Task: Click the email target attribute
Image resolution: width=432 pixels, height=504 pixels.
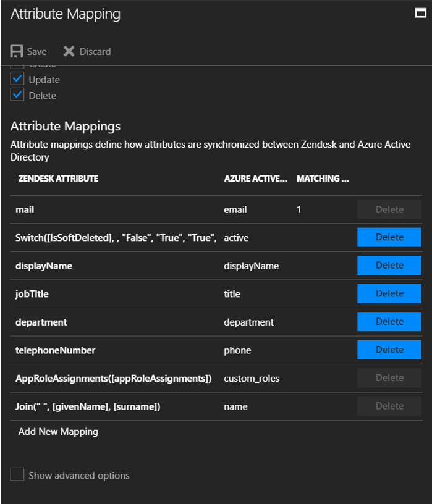Action: [x=235, y=209]
